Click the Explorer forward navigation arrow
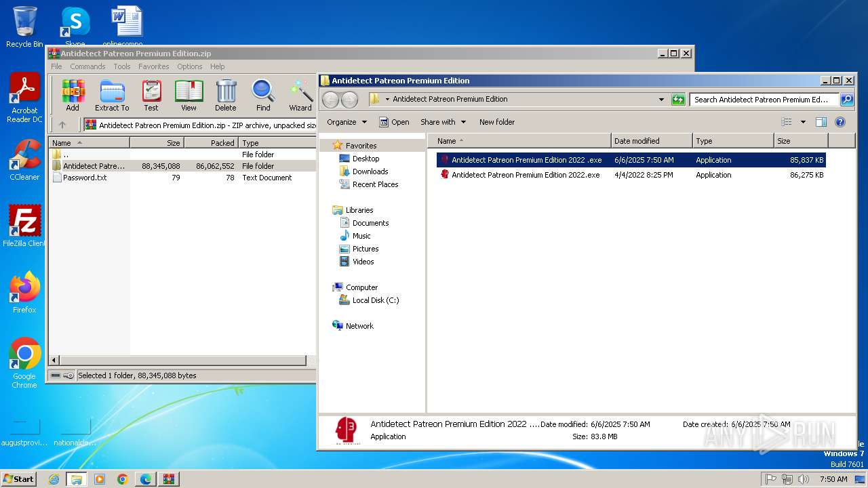Viewport: 868px width, 488px height. pyautogui.click(x=349, y=100)
